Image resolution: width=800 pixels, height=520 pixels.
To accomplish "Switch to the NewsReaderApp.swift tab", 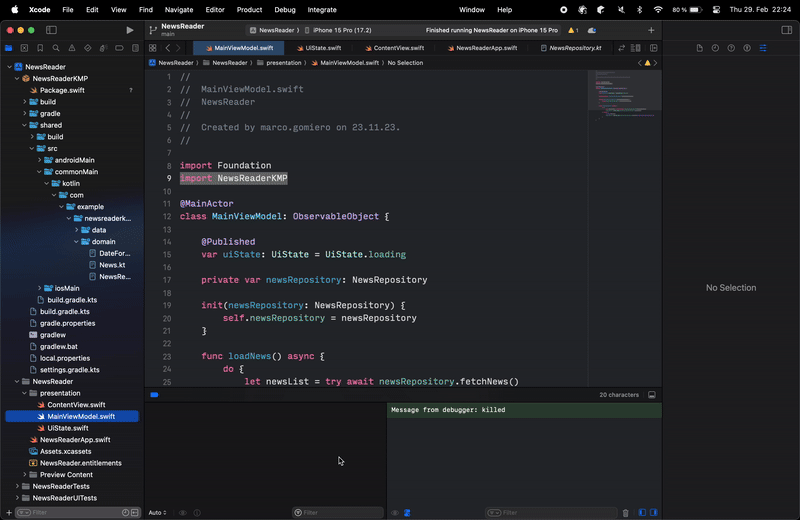I will click(482, 48).
